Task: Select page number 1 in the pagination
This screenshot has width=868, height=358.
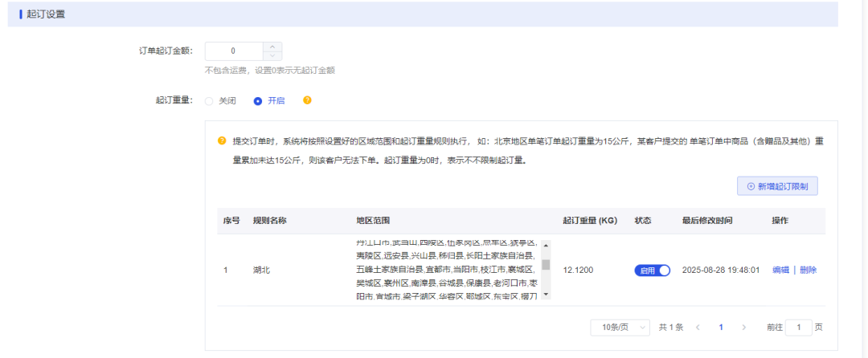Action: 721,327
